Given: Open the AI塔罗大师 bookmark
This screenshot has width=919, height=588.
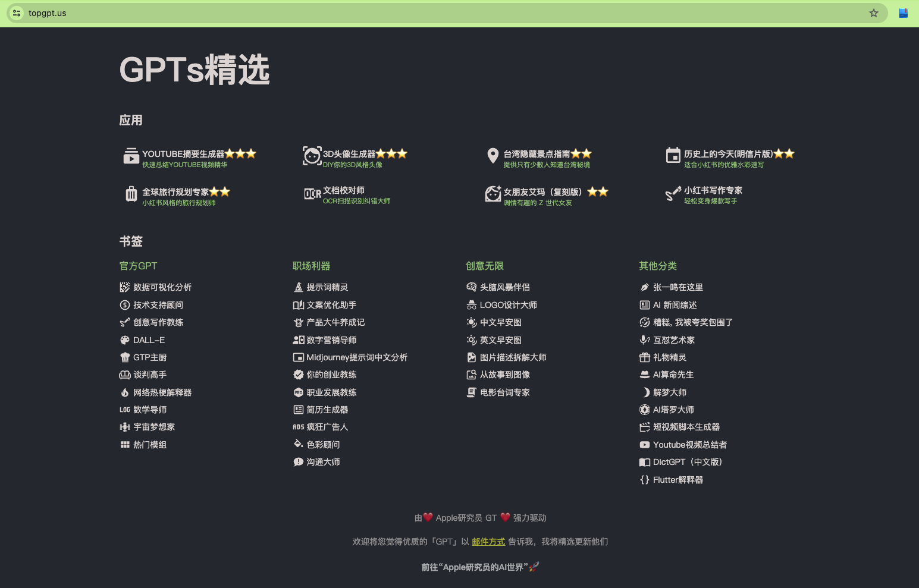Looking at the screenshot, I should point(673,410).
